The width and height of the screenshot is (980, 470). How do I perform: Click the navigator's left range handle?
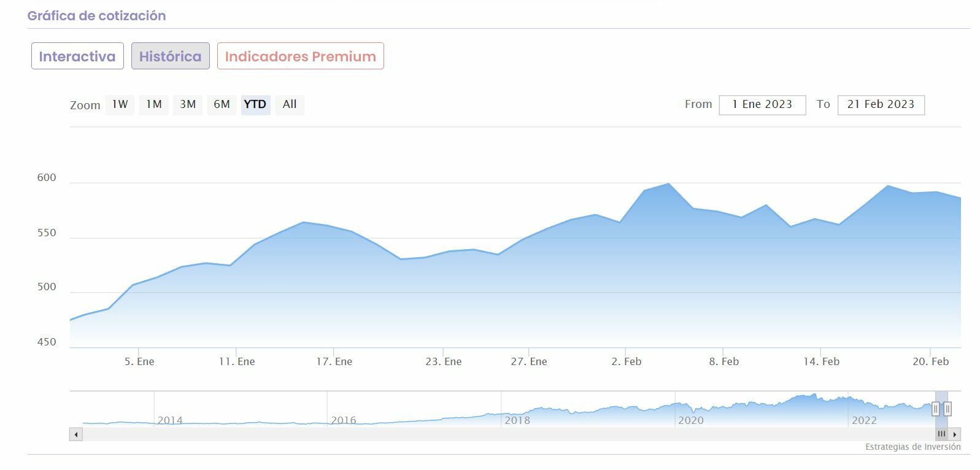(935, 409)
